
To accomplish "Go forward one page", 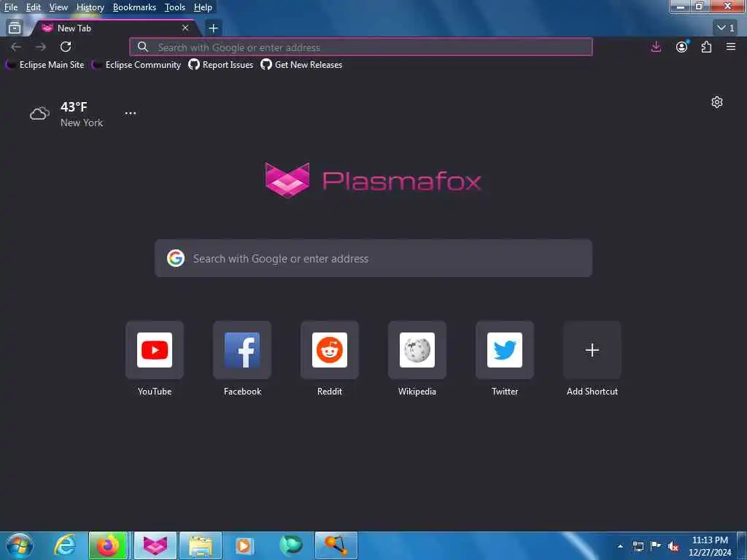I will click(x=41, y=47).
